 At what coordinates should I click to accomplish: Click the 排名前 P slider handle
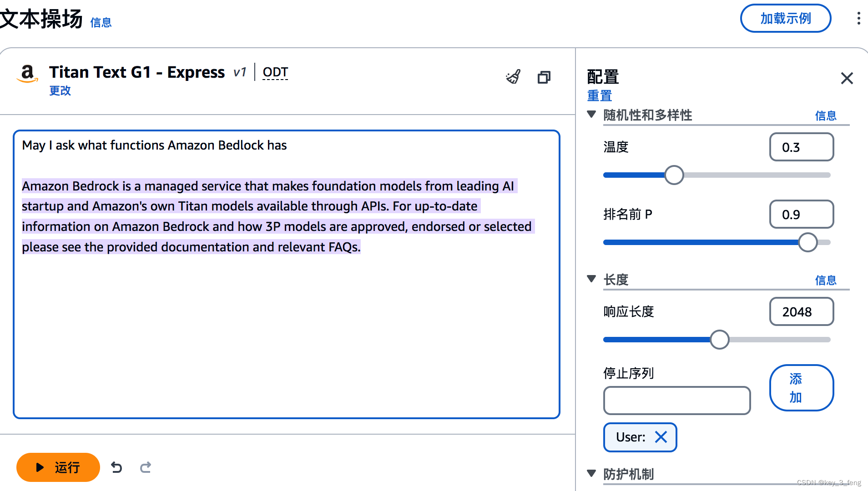[x=807, y=242]
